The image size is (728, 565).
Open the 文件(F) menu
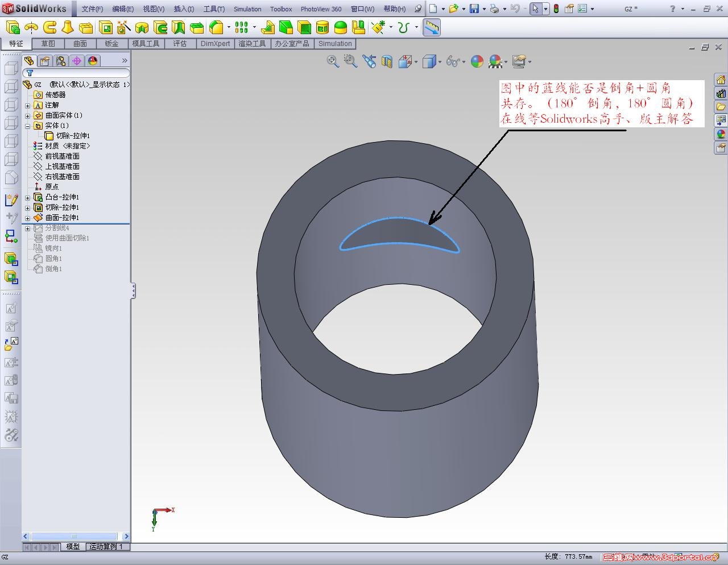[x=92, y=9]
